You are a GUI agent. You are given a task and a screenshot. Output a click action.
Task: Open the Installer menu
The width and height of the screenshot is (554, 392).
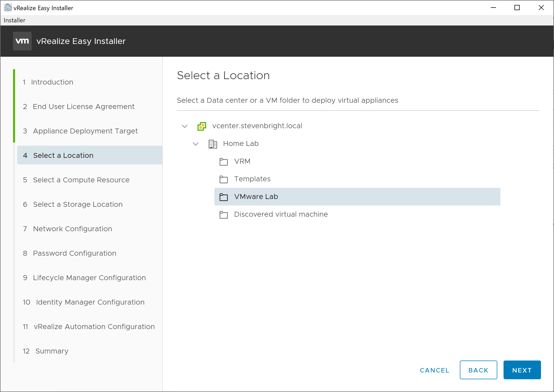pyautogui.click(x=15, y=20)
